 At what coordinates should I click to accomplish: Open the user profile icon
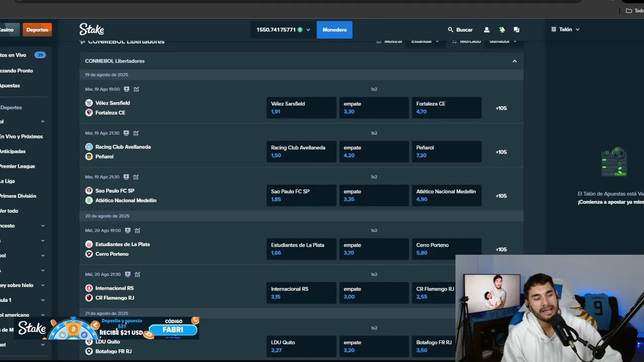[x=487, y=30]
